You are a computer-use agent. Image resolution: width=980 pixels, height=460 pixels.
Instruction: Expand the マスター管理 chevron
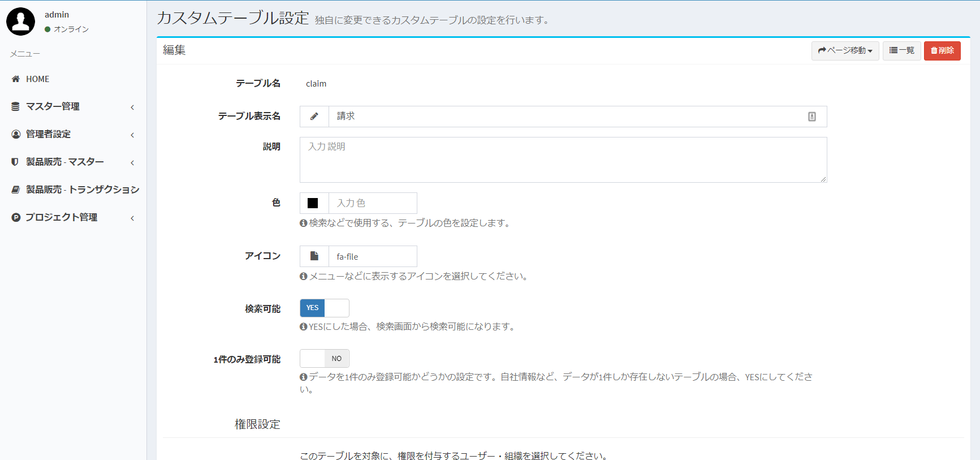pos(132,107)
